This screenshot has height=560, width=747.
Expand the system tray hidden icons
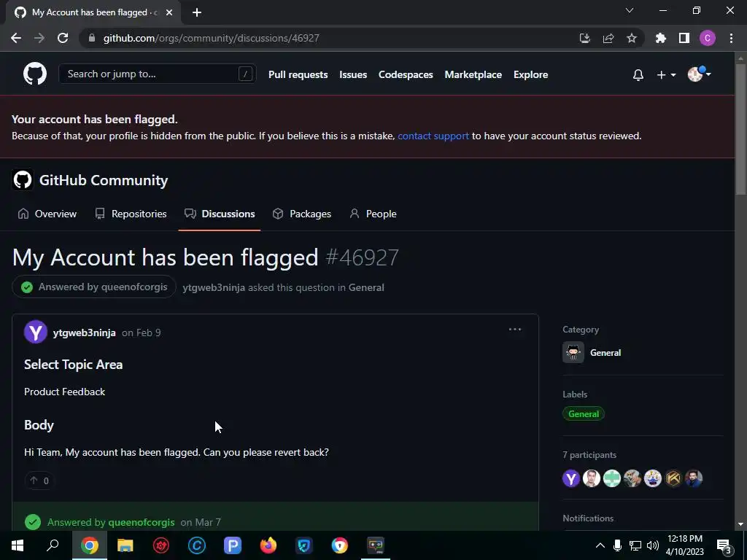point(600,545)
